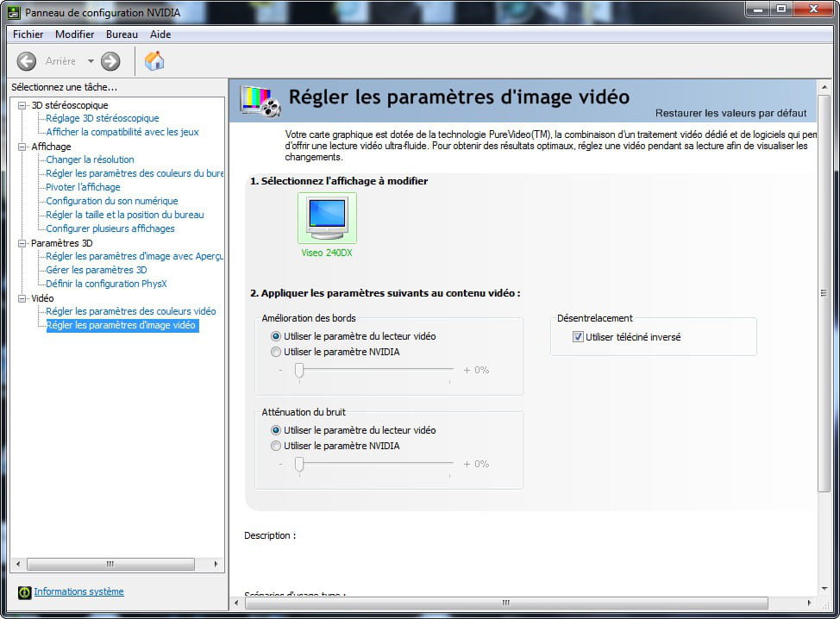Viewport: 840px width, 619px height.
Task: Open Configuration du son numérique task
Action: (112, 201)
